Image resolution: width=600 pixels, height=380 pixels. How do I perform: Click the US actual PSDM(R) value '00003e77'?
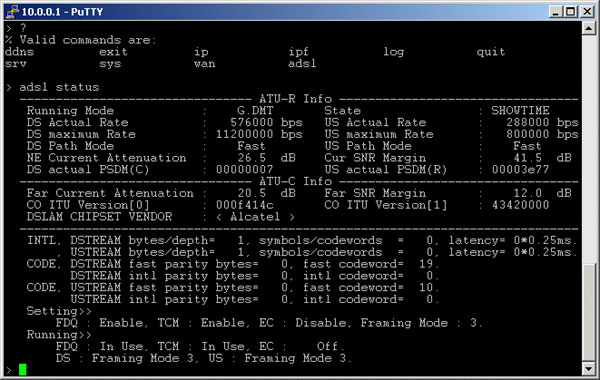click(x=520, y=170)
